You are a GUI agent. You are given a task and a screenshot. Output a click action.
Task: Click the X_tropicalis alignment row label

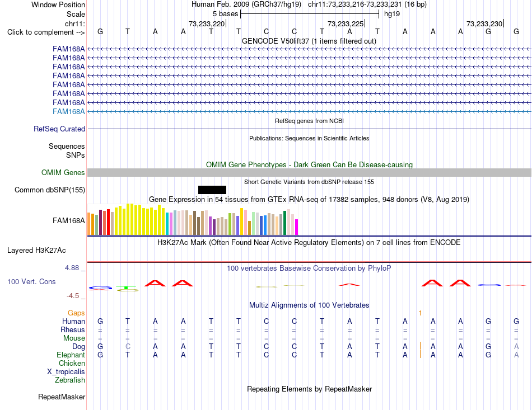tap(66, 372)
